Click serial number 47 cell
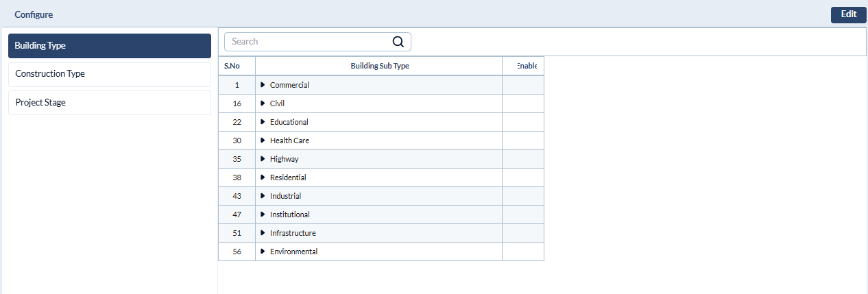Viewport: 868px width, 294px height. click(237, 215)
